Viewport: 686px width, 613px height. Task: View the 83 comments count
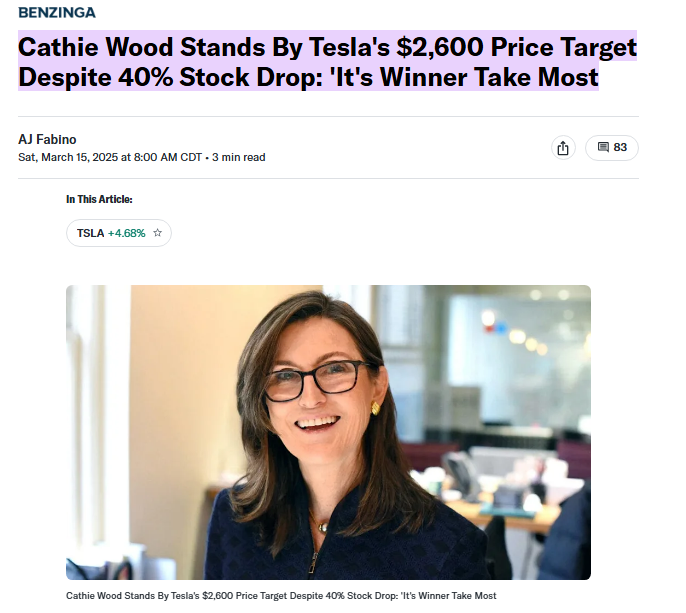click(x=620, y=147)
